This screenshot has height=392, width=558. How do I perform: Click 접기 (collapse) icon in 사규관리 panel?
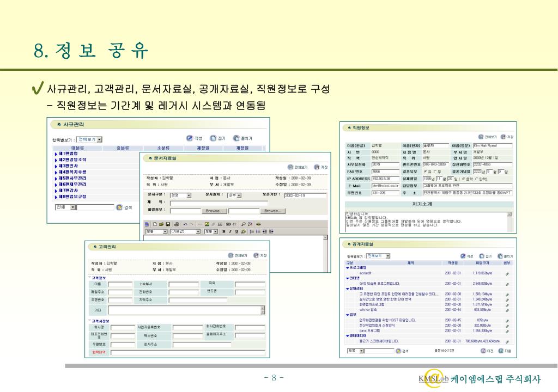tap(213, 138)
